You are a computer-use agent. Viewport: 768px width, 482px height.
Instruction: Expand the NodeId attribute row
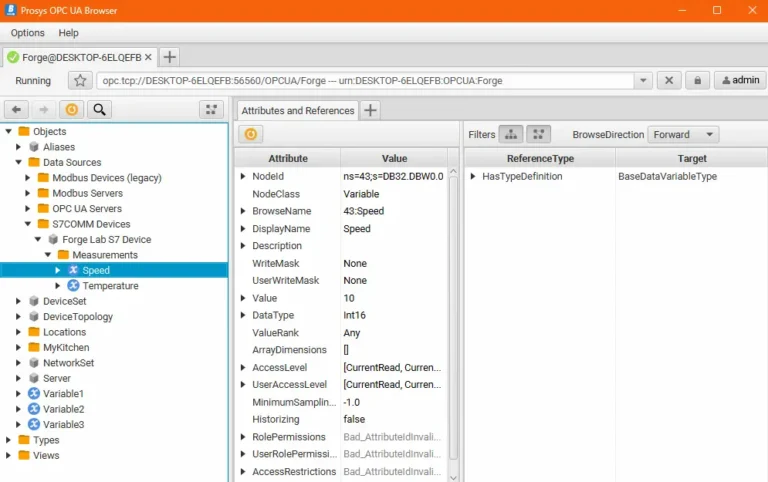coord(243,176)
